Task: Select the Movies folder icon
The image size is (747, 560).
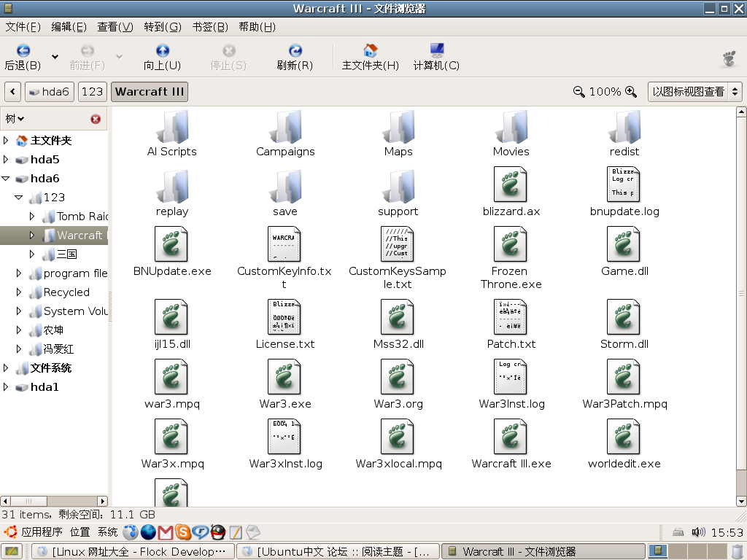Action: click(x=511, y=127)
